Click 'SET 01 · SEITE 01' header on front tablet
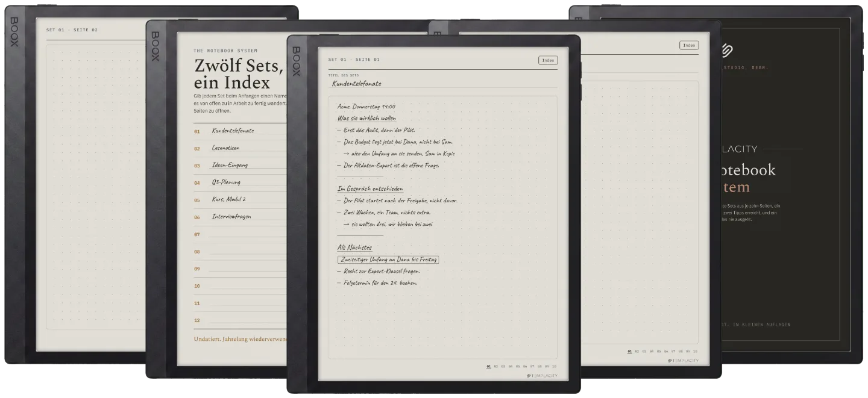The image size is (868, 398). tap(354, 60)
